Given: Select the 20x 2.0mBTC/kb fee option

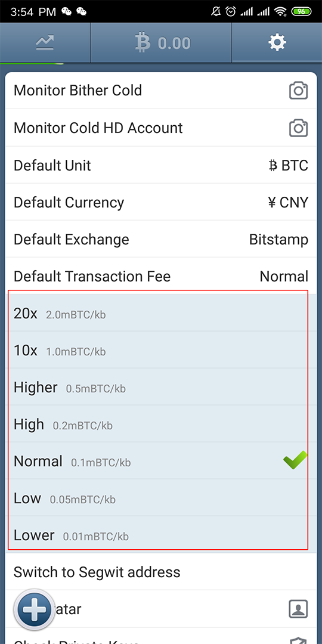Looking at the screenshot, I should pyautogui.click(x=157, y=314).
